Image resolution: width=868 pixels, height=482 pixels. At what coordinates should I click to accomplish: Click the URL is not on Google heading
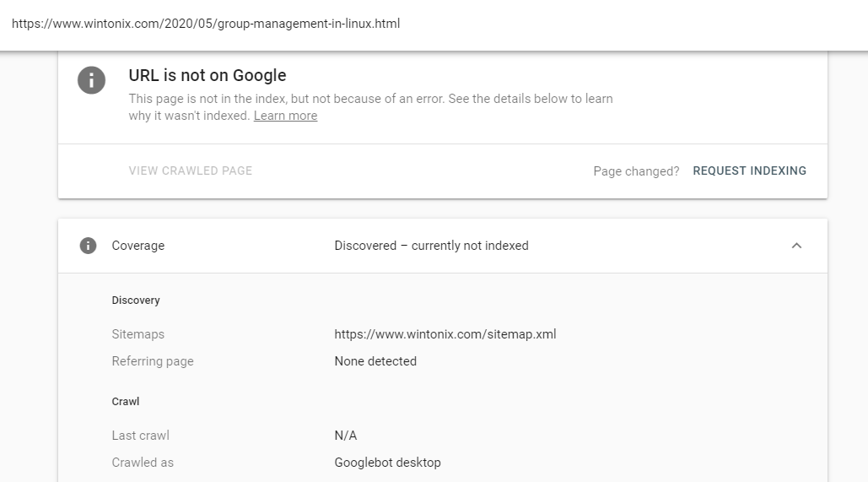click(x=208, y=75)
